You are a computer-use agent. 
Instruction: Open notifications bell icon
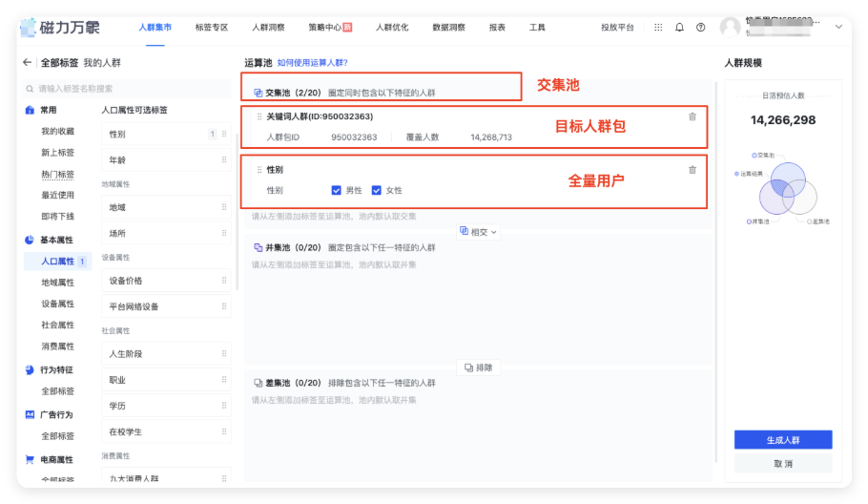pos(679,27)
